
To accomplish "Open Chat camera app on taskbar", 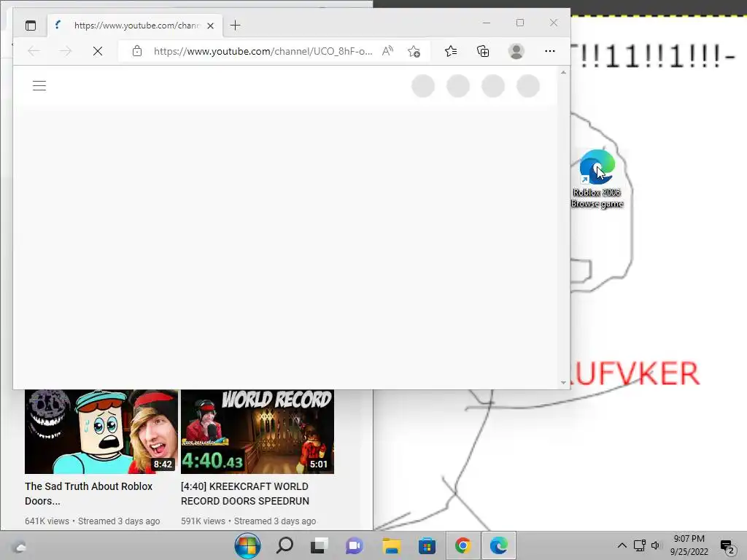I will [355, 545].
